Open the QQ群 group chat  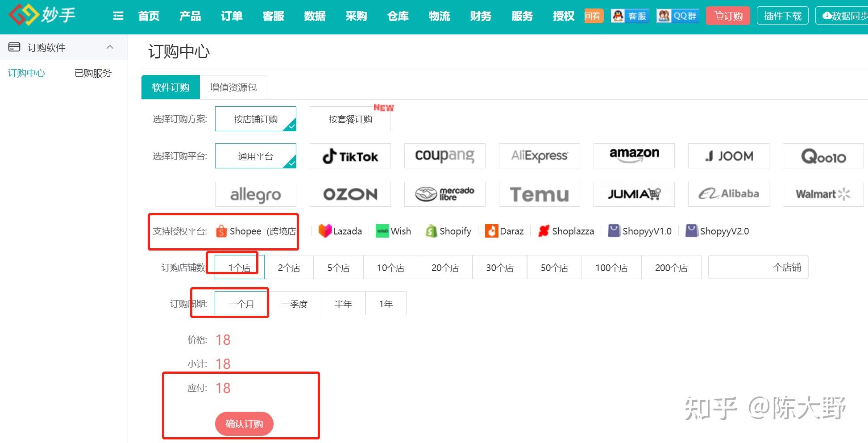point(677,15)
